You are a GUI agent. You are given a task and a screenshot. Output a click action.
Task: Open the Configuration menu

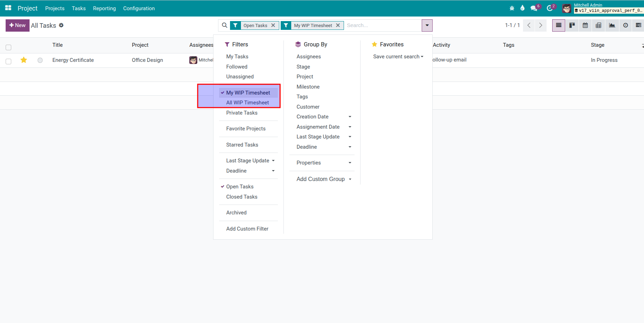pos(139,8)
